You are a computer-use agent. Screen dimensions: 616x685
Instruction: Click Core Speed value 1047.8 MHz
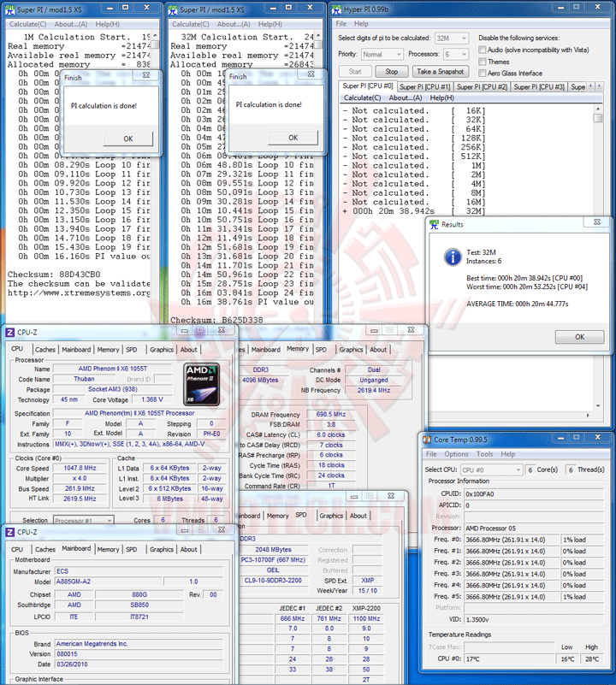(80, 468)
